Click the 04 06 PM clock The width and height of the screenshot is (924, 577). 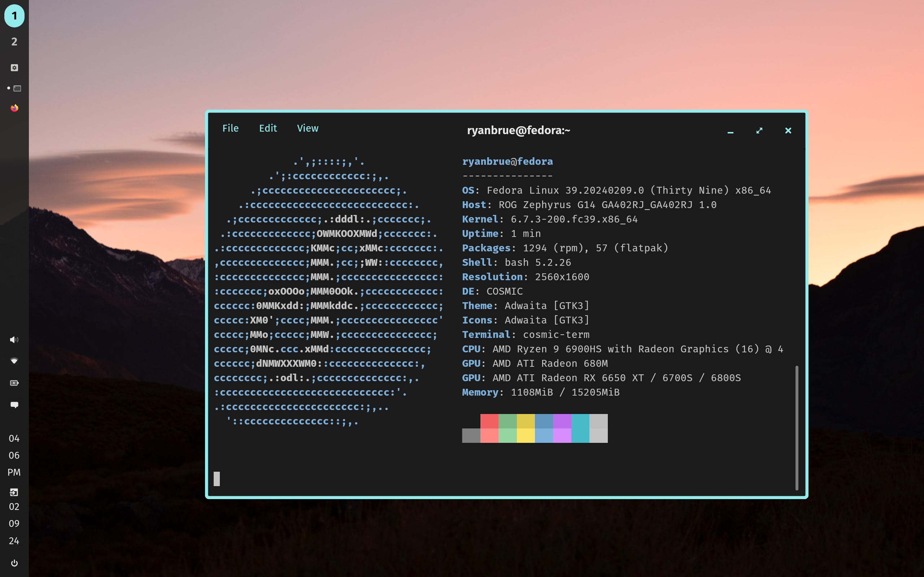pos(14,455)
